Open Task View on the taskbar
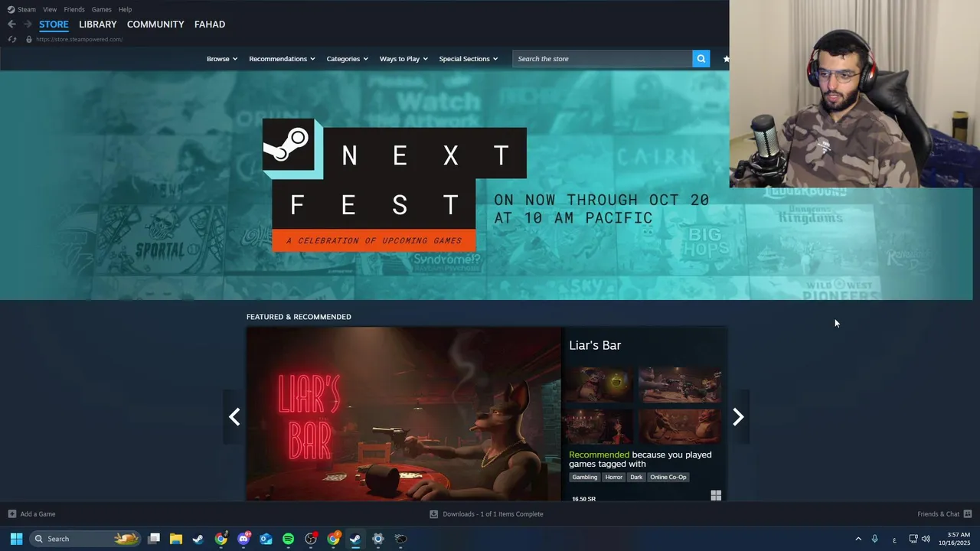980x551 pixels. click(153, 539)
